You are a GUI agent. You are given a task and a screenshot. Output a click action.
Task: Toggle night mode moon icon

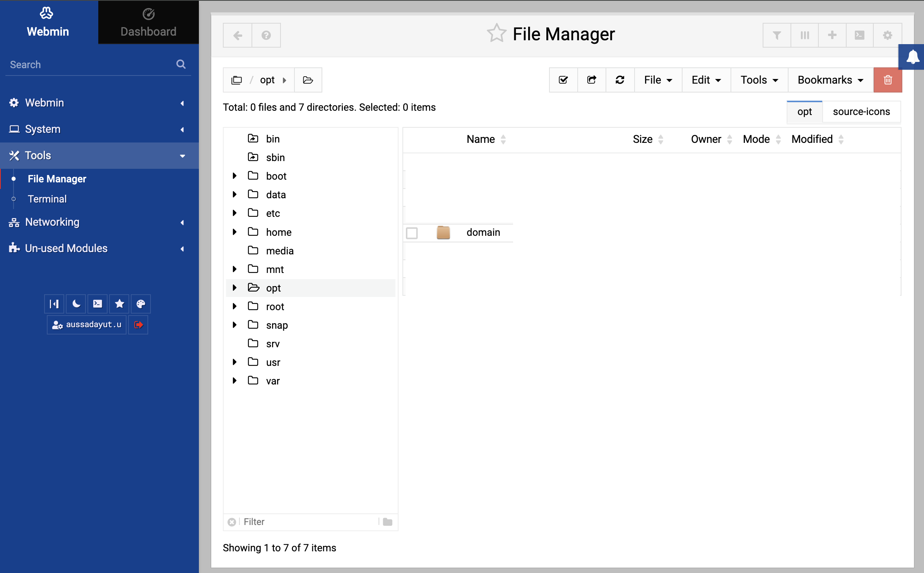coord(76,304)
